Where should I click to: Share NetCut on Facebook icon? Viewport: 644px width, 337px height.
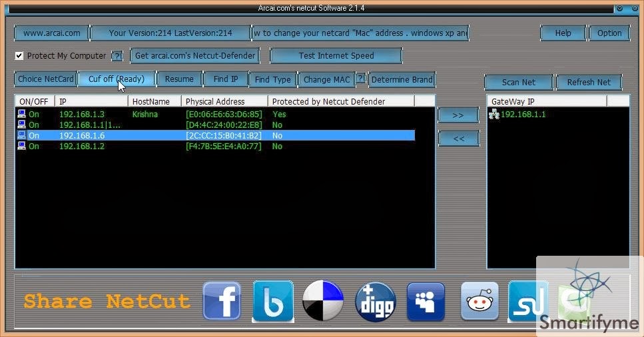222,301
